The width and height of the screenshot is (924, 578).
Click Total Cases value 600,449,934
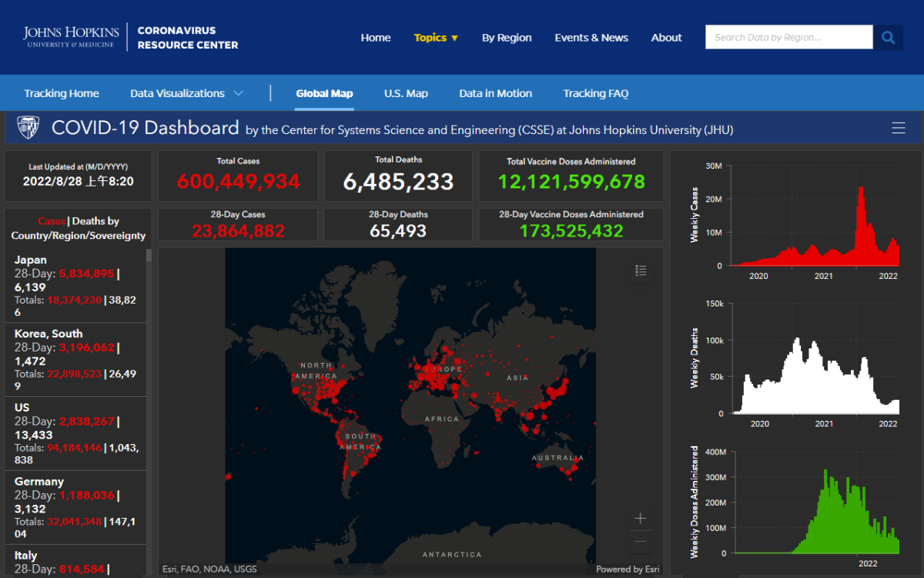(239, 182)
